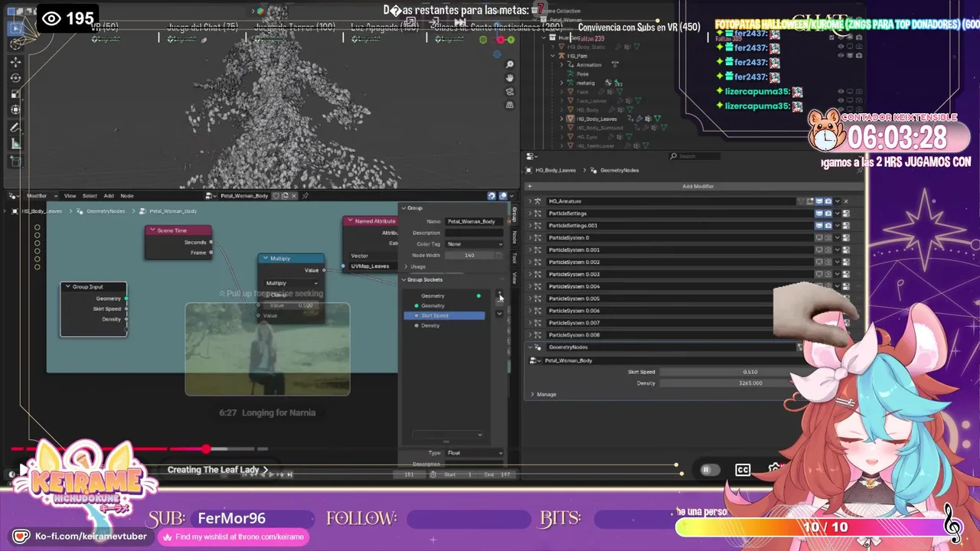Unlink the Petal_Woman_Body node group

coord(293,196)
